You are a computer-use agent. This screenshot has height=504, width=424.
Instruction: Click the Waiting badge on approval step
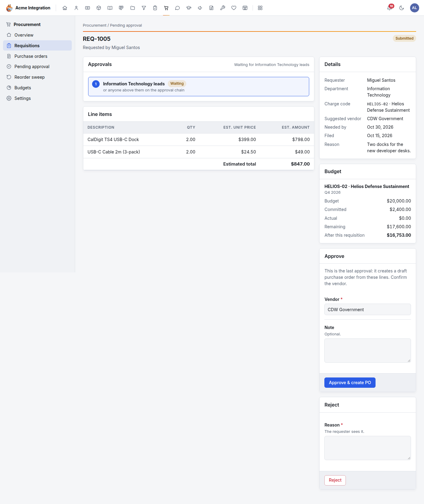click(x=177, y=84)
